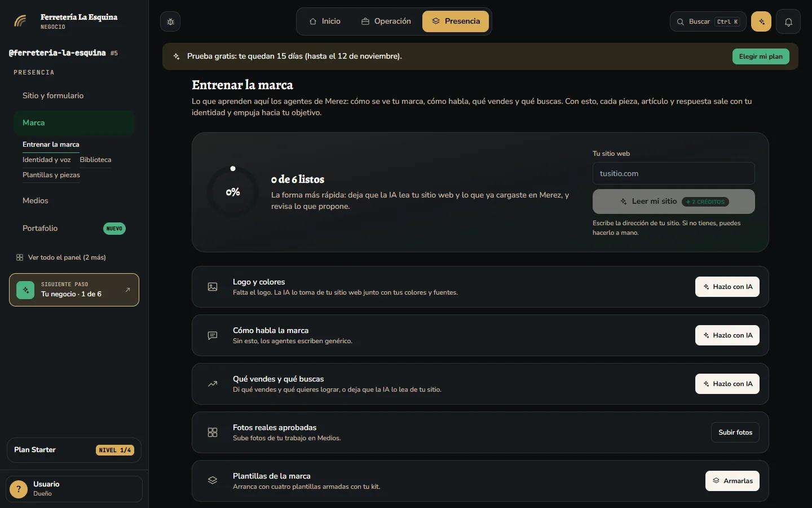Click Leer mi sitio button
This screenshot has width=812, height=508.
[673, 202]
